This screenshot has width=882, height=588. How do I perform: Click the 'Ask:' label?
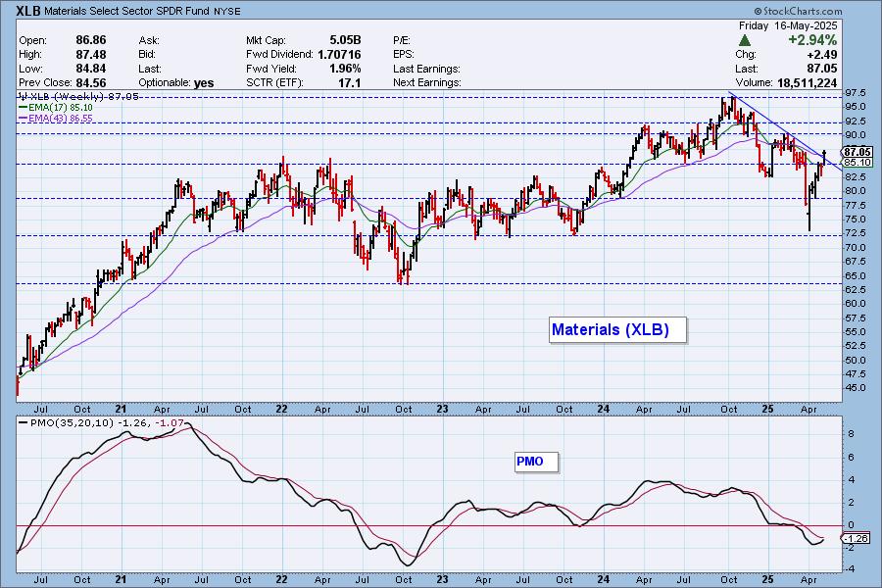coord(149,40)
